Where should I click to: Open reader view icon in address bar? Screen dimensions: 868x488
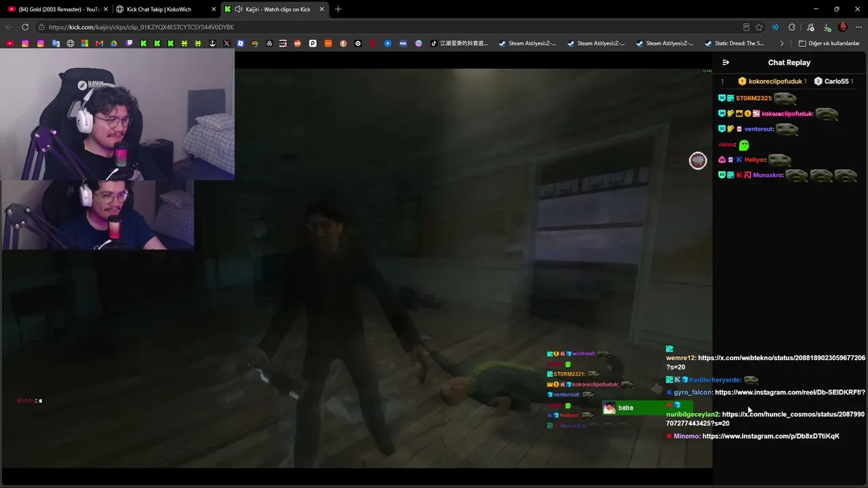coord(746,27)
